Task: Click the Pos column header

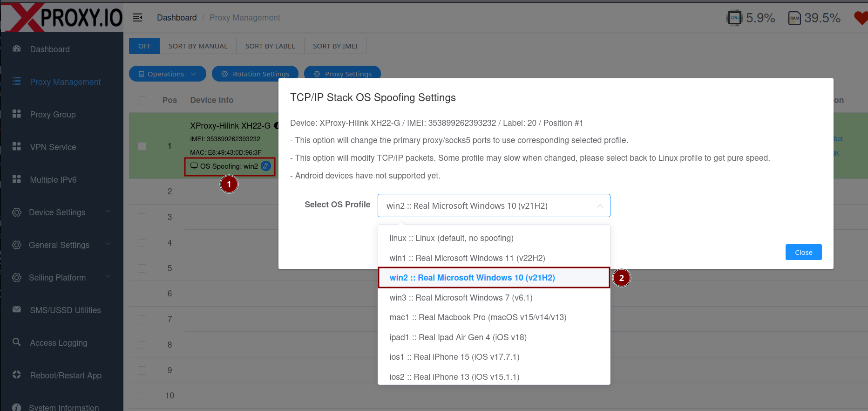Action: [170, 100]
